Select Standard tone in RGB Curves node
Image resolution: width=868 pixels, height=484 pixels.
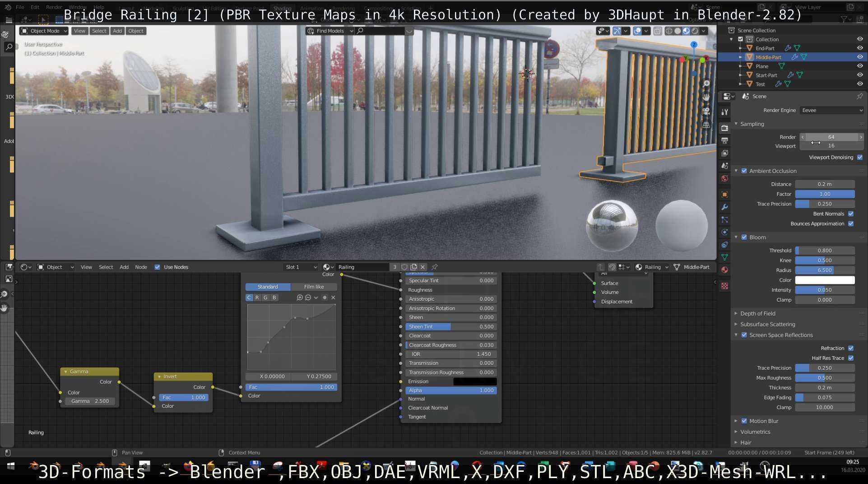click(268, 287)
